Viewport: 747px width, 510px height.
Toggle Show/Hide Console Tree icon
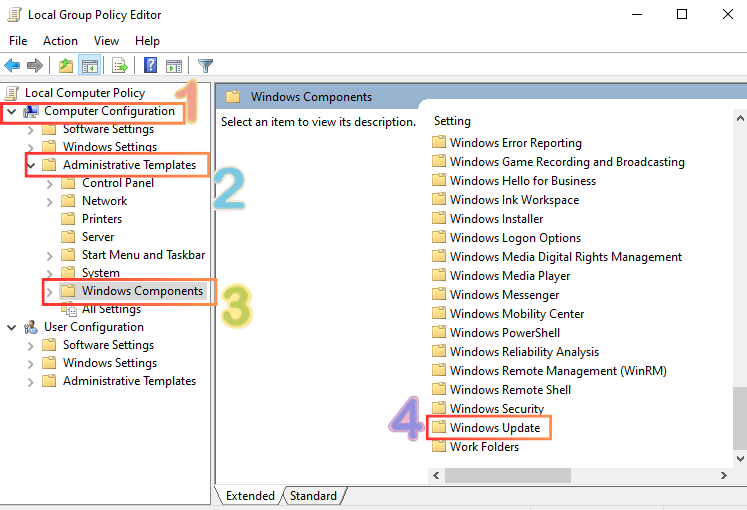[89, 66]
